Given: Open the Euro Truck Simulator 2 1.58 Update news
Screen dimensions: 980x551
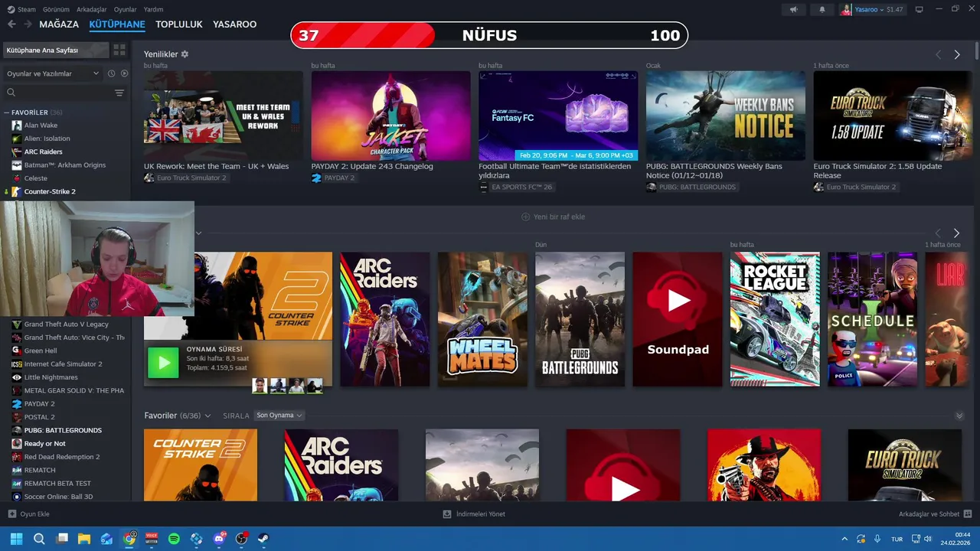Looking at the screenshot, I should [x=893, y=116].
